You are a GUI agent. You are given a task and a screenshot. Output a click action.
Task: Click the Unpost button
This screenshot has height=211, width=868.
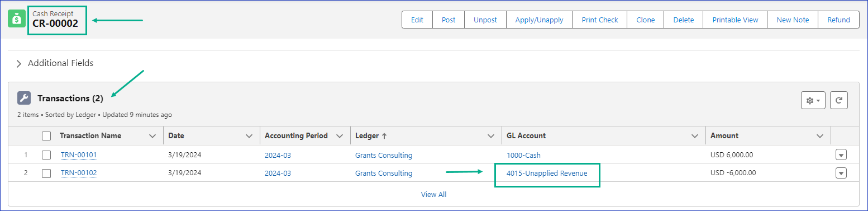click(485, 20)
